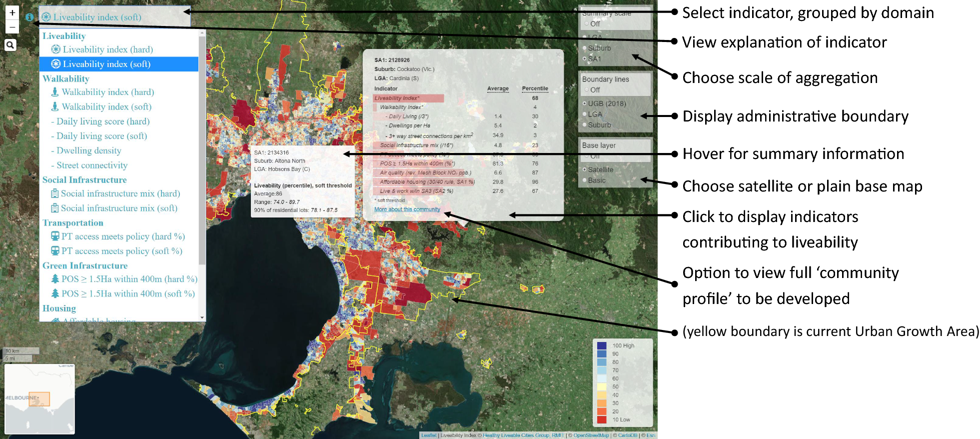Select Suburb boundary lines
Viewport: 980px width, 439px height.
pos(585,125)
